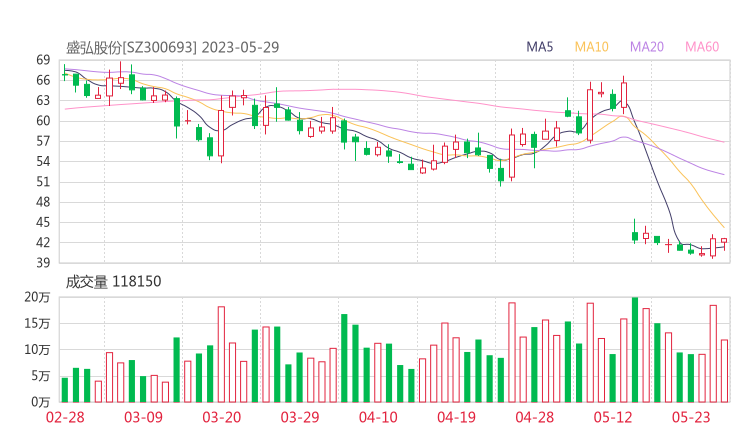Click the 02-28 date axis label

click(x=65, y=417)
